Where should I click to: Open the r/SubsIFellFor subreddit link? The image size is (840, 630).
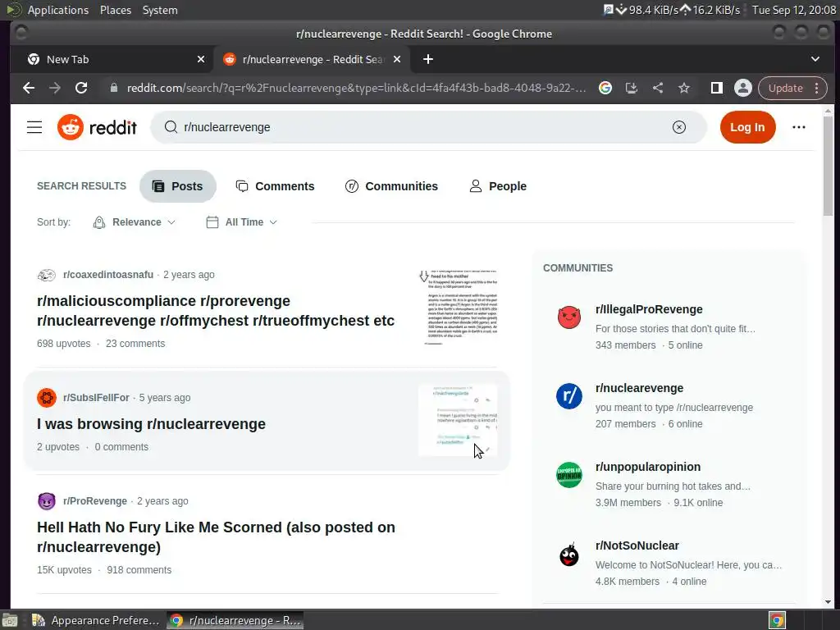click(96, 398)
